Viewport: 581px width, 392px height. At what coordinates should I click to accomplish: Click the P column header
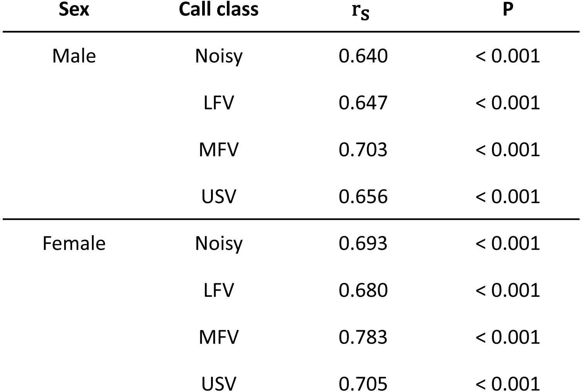508,9
